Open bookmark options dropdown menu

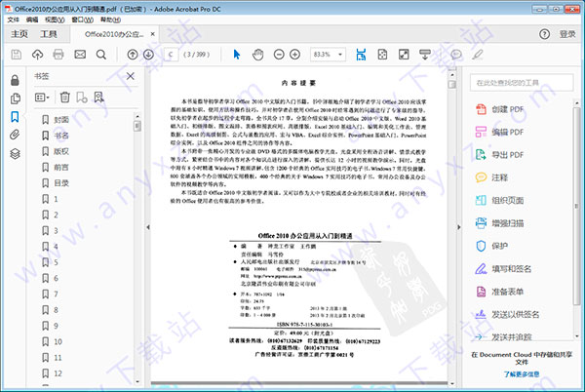click(x=42, y=98)
